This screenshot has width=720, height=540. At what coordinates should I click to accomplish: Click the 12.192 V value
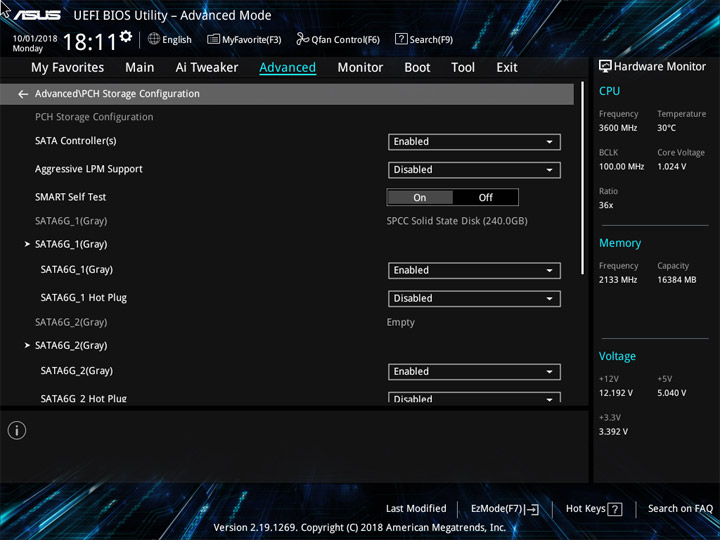coord(615,393)
